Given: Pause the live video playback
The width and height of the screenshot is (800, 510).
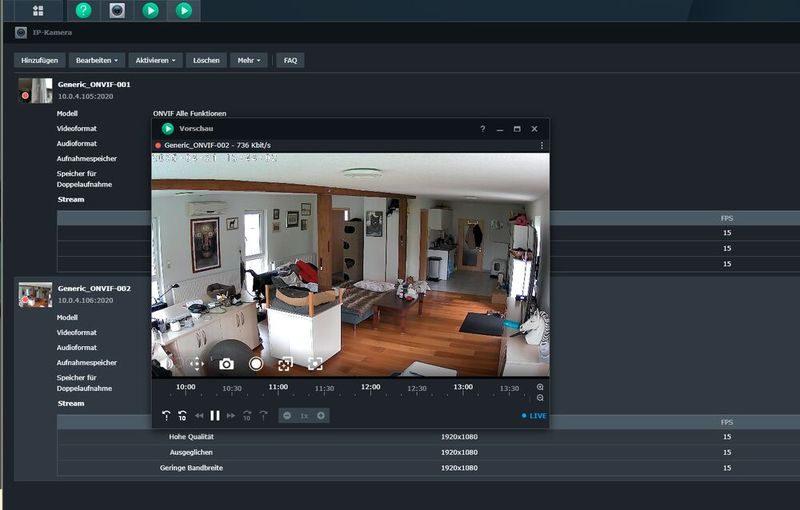Looking at the screenshot, I should point(215,415).
